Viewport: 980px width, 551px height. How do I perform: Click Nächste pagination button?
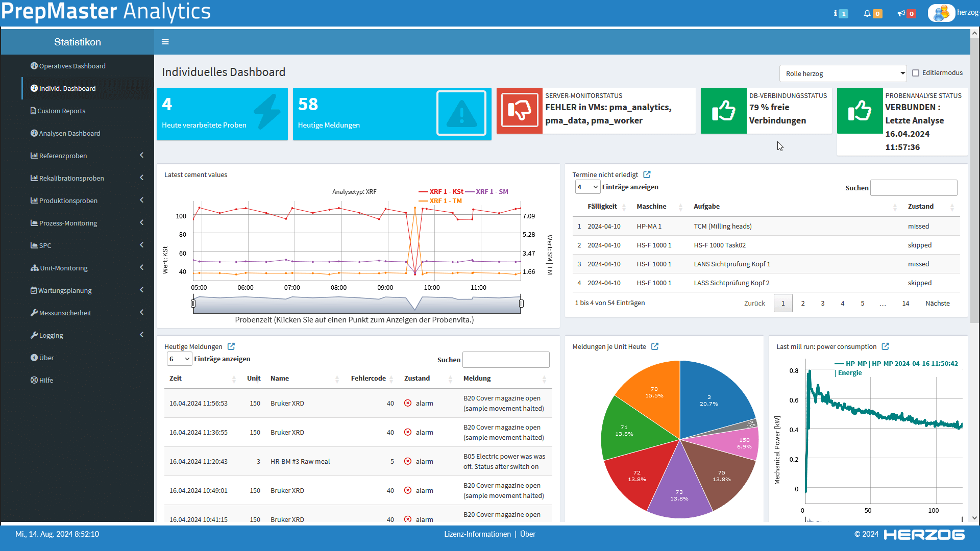(x=938, y=303)
